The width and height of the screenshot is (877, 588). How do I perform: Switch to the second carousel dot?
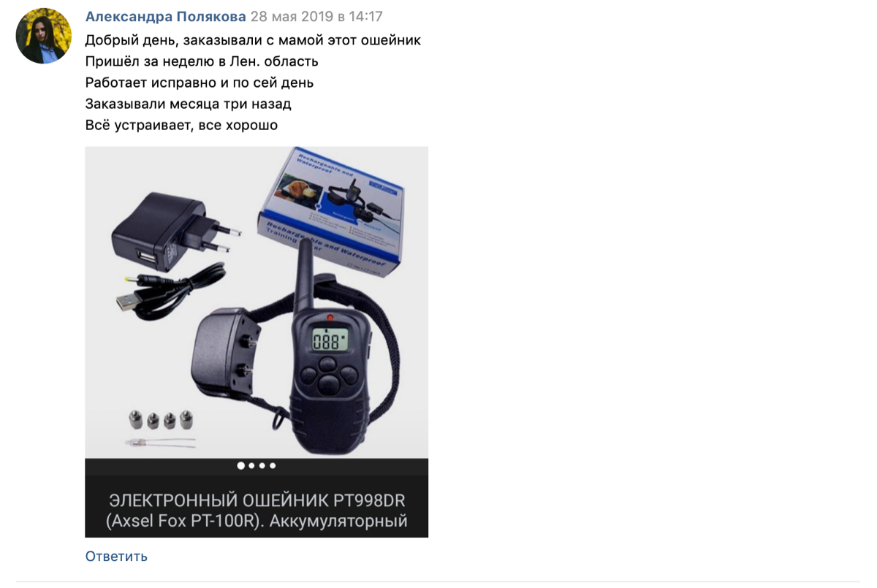click(x=252, y=465)
